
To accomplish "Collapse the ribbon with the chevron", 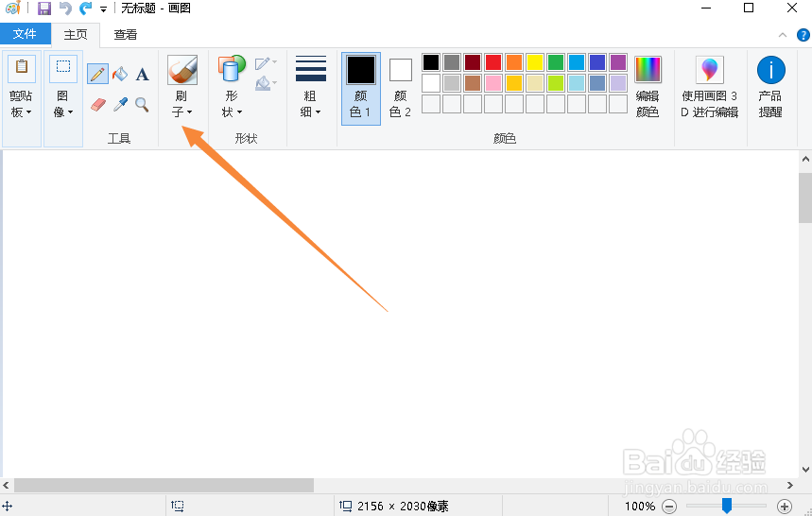I will 783,35.
